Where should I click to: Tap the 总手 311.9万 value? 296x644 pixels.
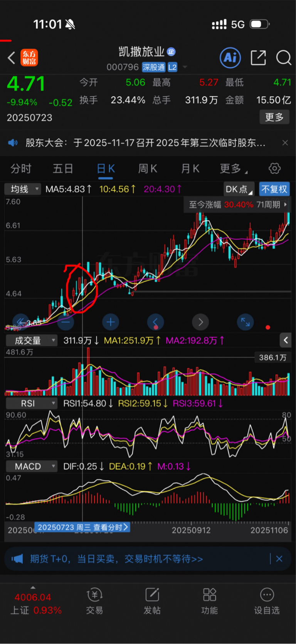point(201,100)
